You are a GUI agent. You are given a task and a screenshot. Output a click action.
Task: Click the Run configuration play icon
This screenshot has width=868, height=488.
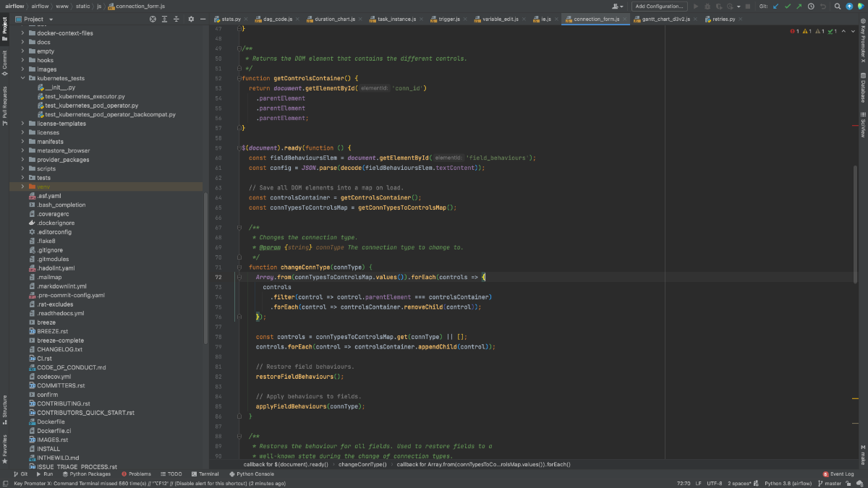tap(696, 7)
